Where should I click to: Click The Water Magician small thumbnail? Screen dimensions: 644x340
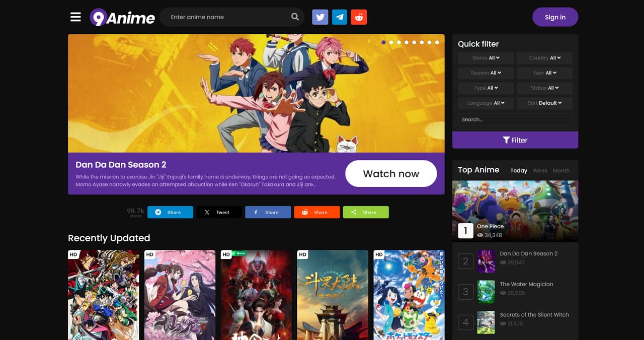click(486, 292)
